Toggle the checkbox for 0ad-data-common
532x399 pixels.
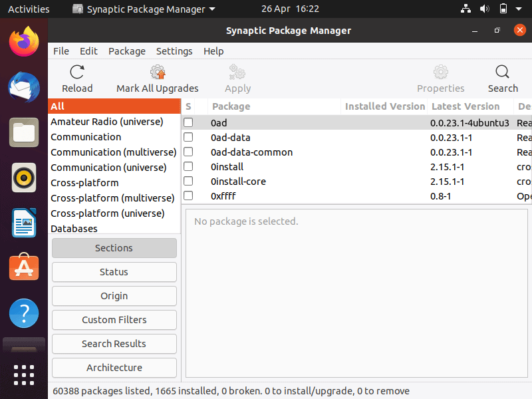pos(188,152)
